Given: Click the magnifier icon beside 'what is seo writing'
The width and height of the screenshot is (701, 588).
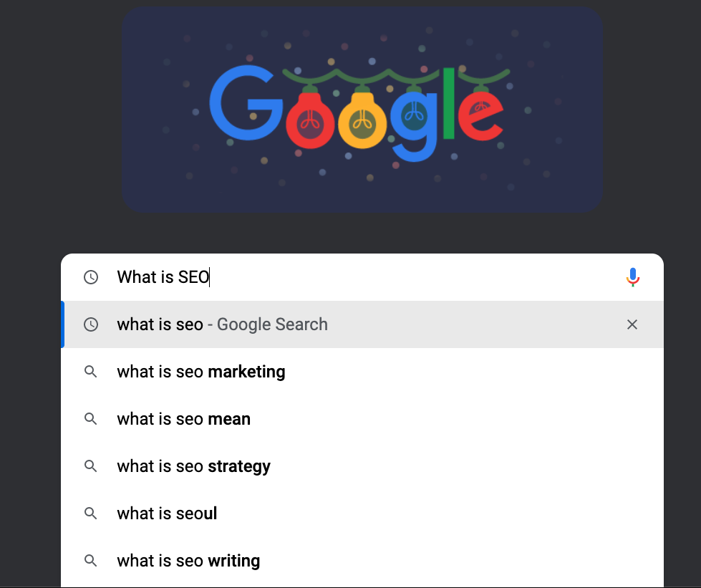Looking at the screenshot, I should [91, 561].
